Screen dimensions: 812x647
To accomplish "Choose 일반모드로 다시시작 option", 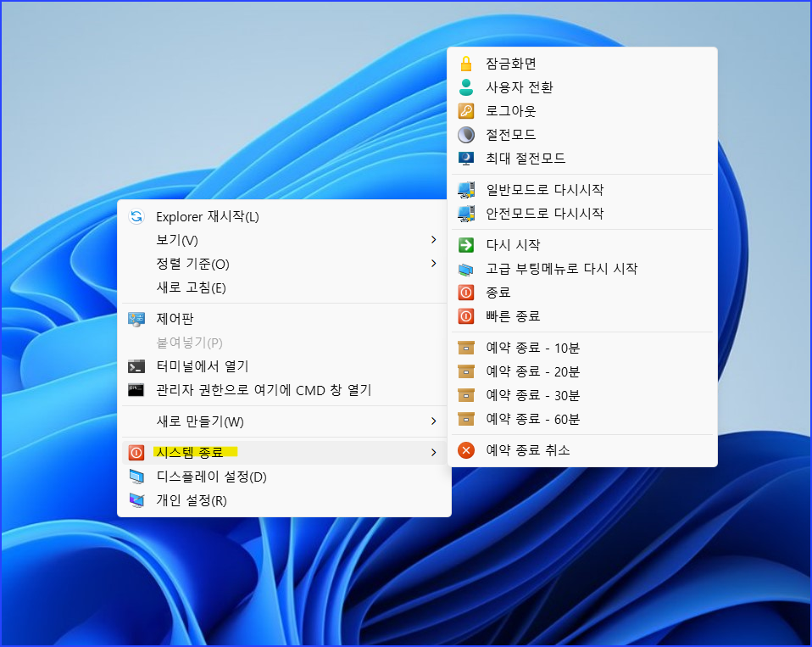I will click(x=582, y=190).
